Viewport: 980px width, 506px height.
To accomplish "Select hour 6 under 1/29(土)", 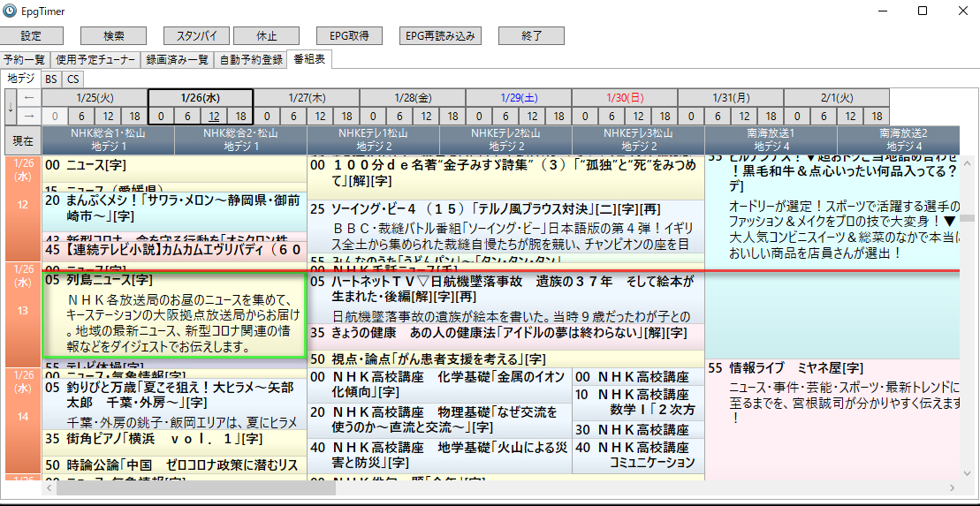I will pos(505,117).
